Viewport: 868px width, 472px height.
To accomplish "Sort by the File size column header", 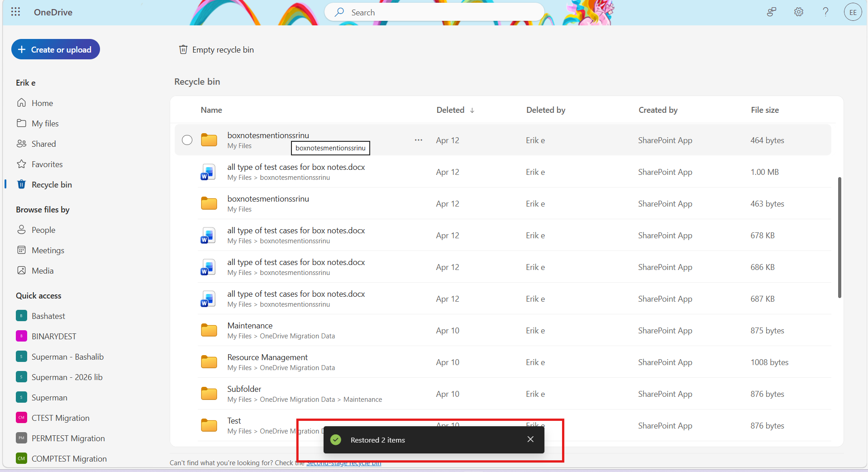I will pos(765,110).
